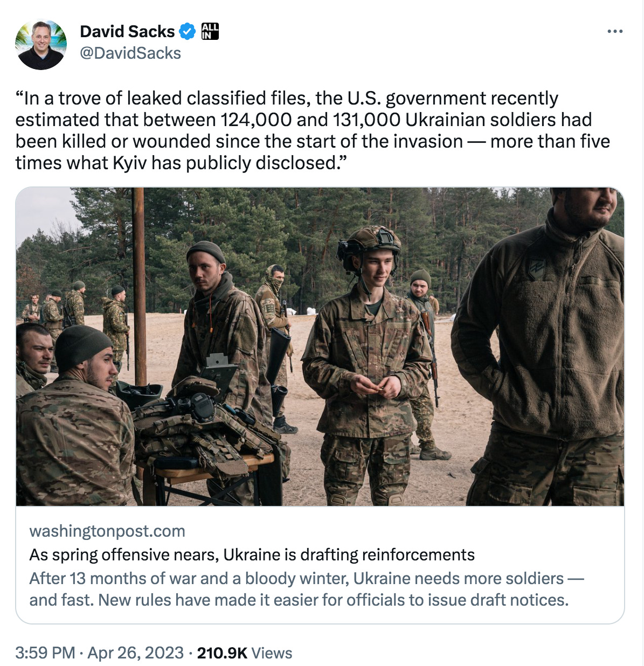Click the article description about draft notices
Image resolution: width=644 pixels, height=666 pixels.
[x=307, y=589]
